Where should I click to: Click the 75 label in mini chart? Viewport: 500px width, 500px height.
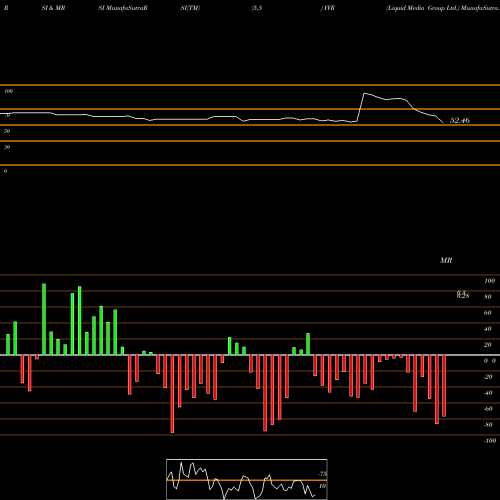(322, 473)
